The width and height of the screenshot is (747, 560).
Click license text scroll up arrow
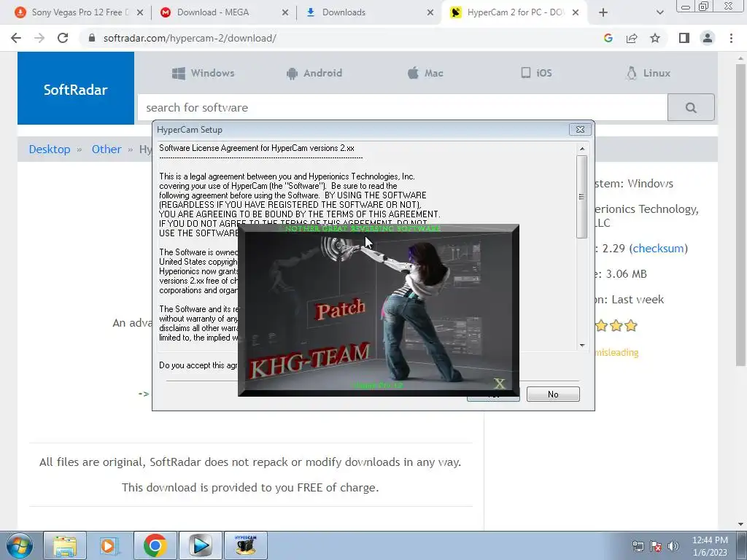click(x=582, y=149)
